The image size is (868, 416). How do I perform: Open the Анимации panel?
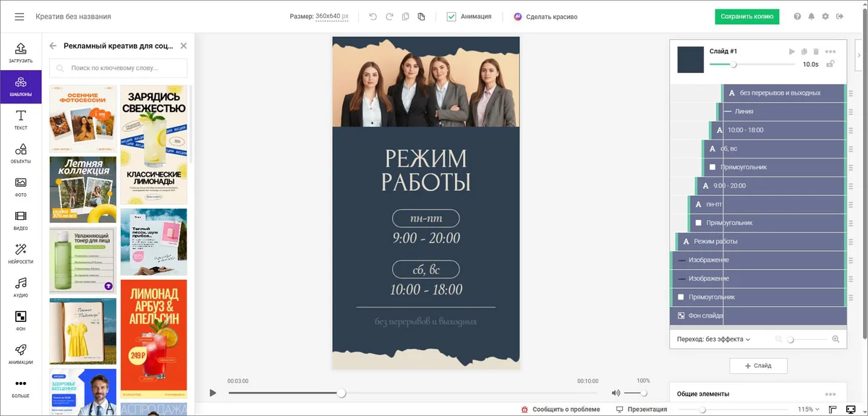(x=20, y=355)
